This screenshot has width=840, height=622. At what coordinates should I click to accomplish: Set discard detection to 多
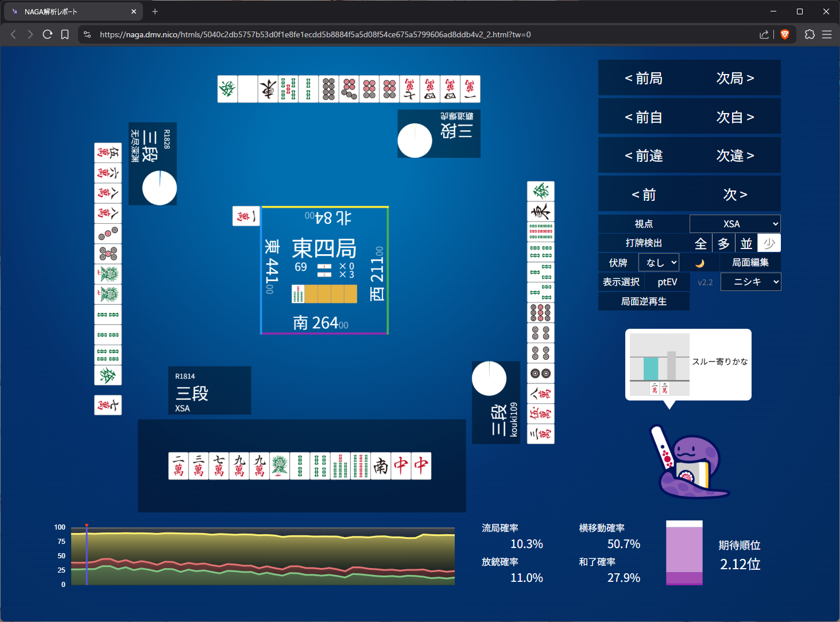point(723,243)
